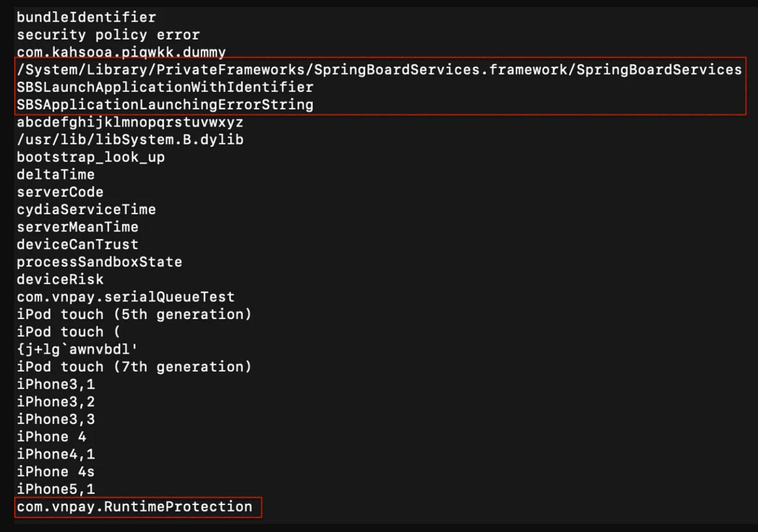The height and width of the screenshot is (532, 758).
Task: Click the iPhone3,2 line
Action: [56, 402]
